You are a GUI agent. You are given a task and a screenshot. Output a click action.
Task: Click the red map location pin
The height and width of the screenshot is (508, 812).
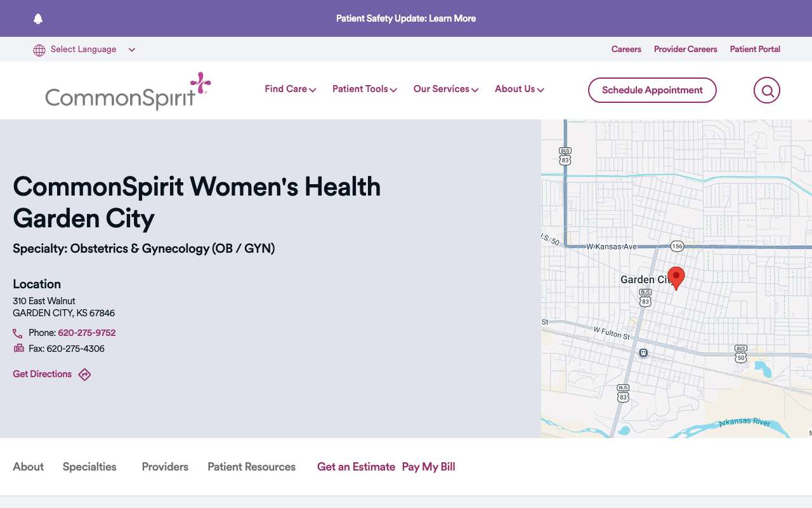point(676,279)
